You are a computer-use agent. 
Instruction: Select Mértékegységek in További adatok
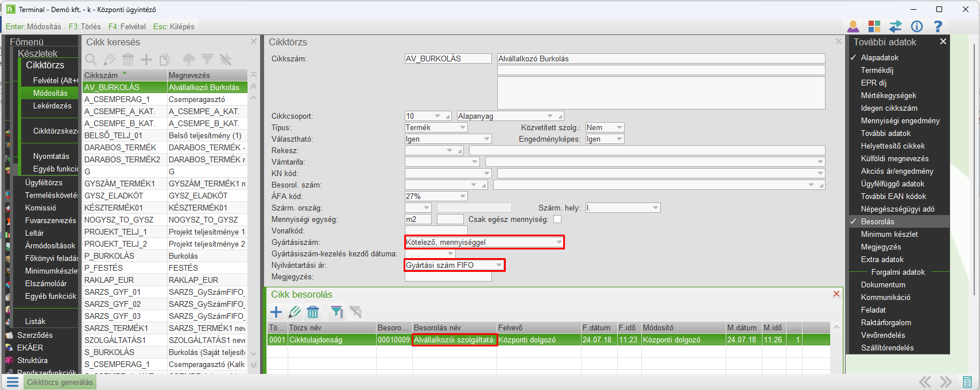pyautogui.click(x=888, y=95)
